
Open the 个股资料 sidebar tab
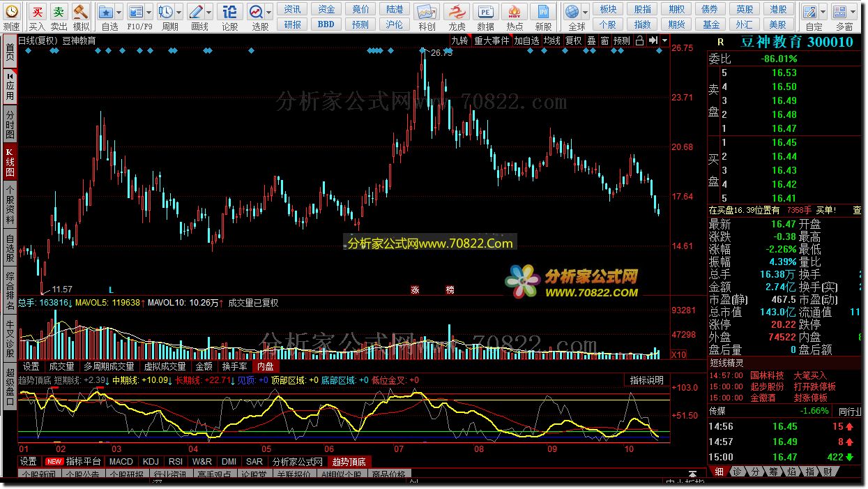pyautogui.click(x=9, y=204)
